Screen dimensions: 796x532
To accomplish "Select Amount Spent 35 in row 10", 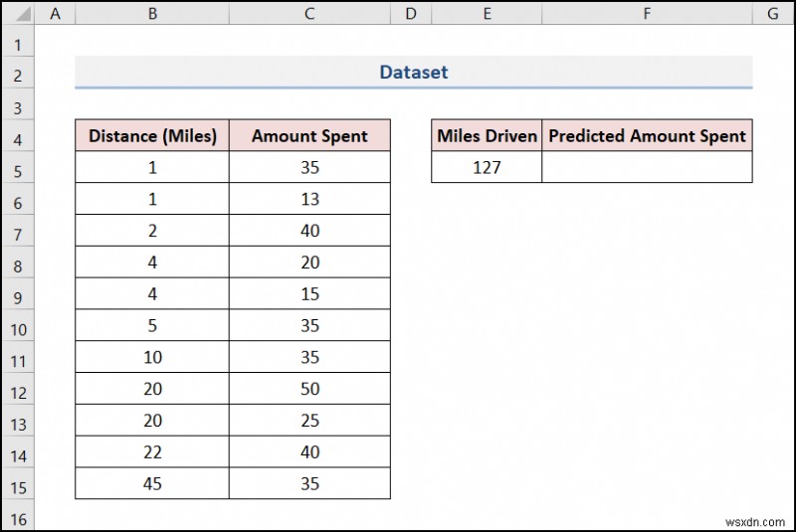I will [309, 325].
